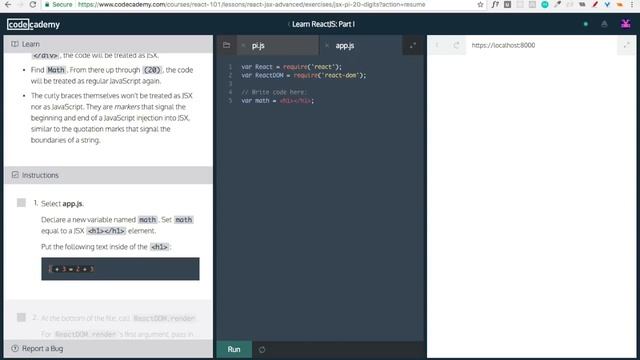
Task: Open the orange extension icon
Action: (x=620, y=4)
